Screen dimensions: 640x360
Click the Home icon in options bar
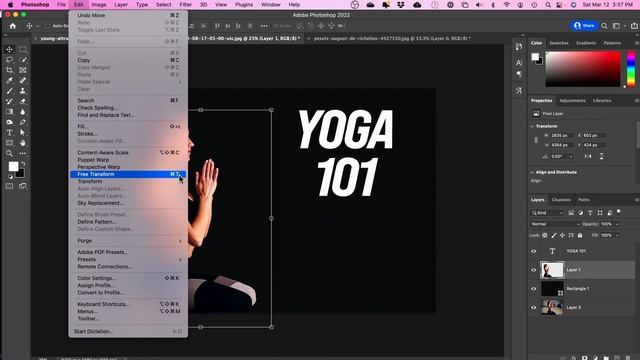13,26
